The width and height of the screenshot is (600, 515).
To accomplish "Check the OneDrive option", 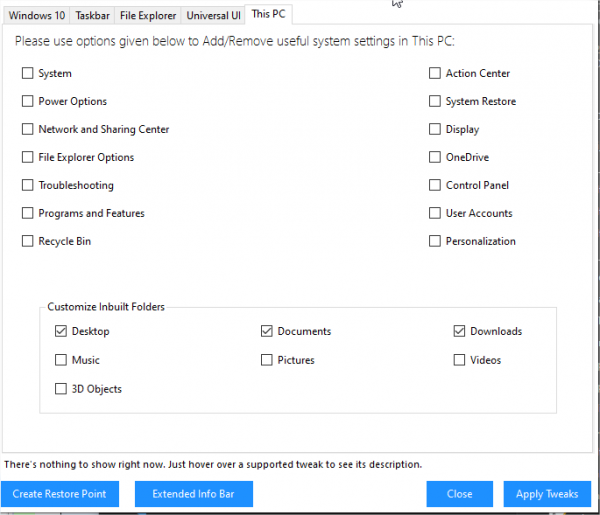I will coord(435,158).
